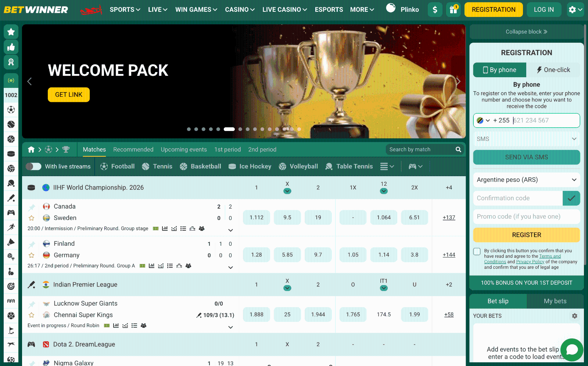Click the GET LINK banner button

69,95
